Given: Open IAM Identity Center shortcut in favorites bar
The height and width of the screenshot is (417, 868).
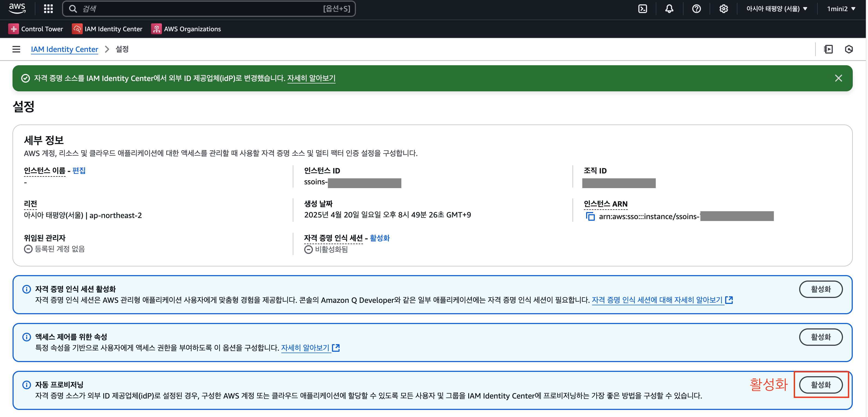Looking at the screenshot, I should 107,29.
